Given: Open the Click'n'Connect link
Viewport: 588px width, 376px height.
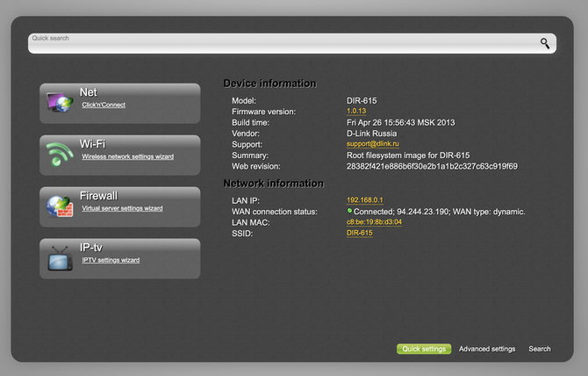Looking at the screenshot, I should coord(104,105).
